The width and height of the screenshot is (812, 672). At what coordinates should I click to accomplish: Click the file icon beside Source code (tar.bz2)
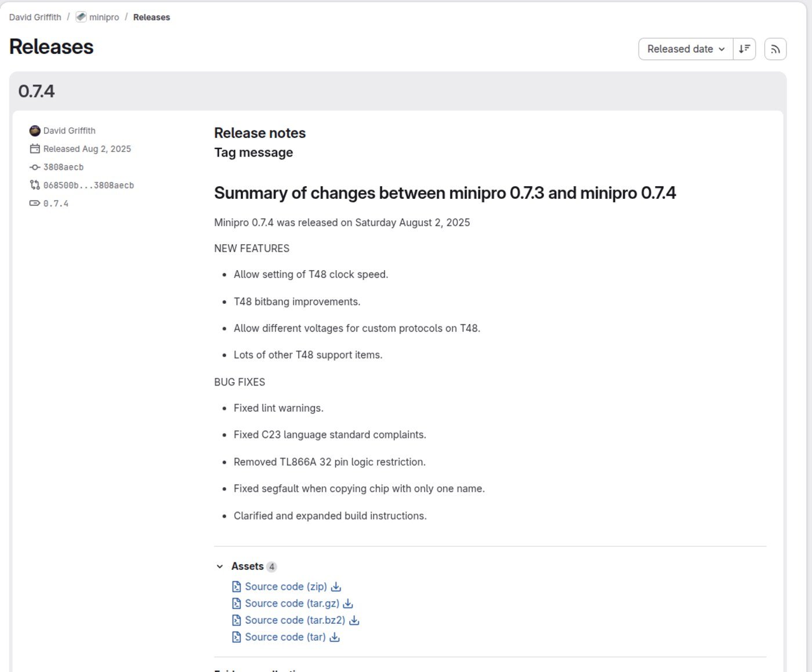pos(237,620)
